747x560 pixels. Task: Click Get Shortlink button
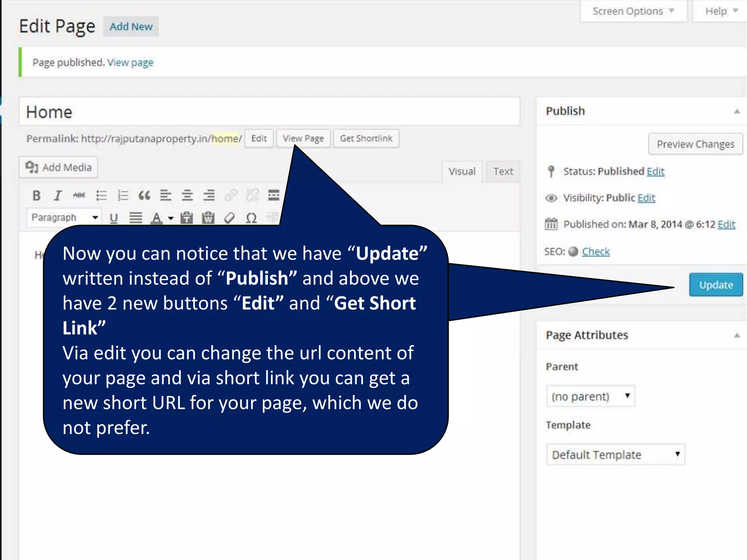[x=366, y=139]
